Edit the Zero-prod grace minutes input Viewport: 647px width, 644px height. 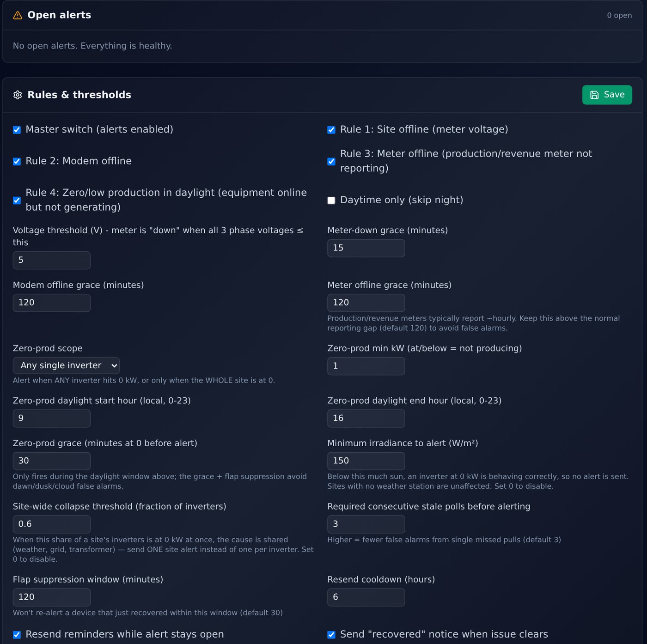coord(52,461)
